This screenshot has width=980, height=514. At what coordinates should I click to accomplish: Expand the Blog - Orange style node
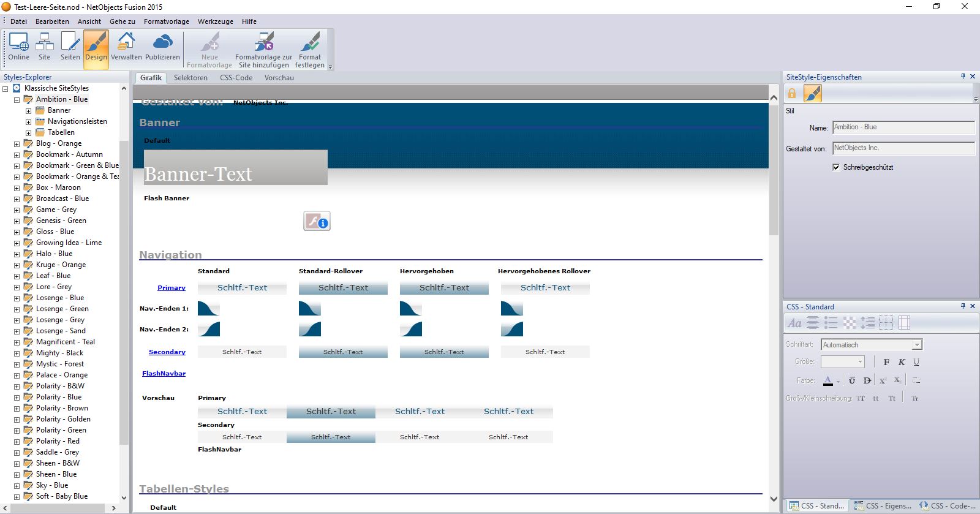[17, 144]
